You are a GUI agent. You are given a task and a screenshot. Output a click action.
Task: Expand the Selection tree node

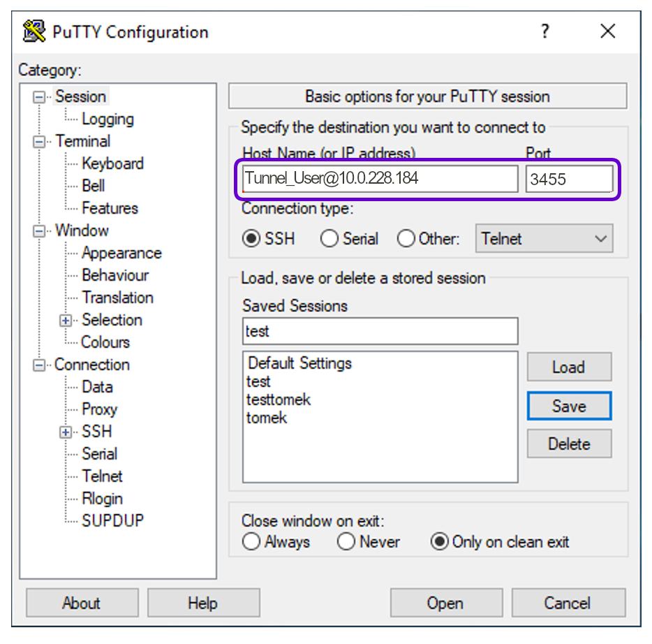pyautogui.click(x=66, y=321)
